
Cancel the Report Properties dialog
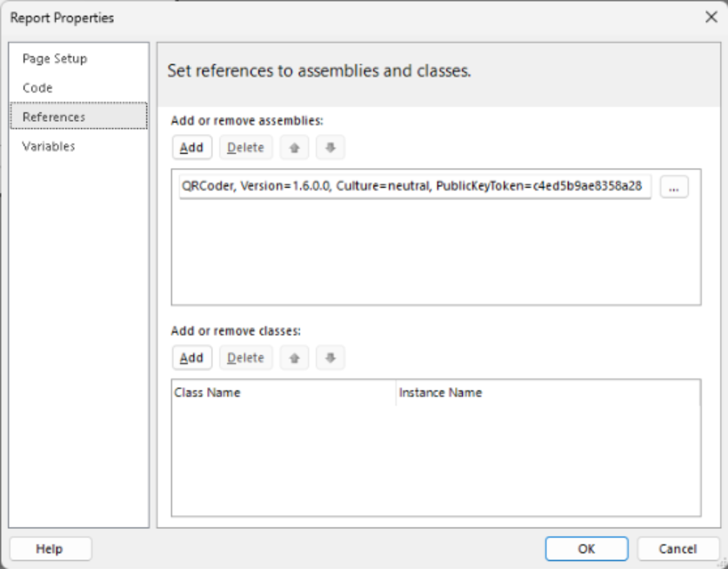[678, 549]
